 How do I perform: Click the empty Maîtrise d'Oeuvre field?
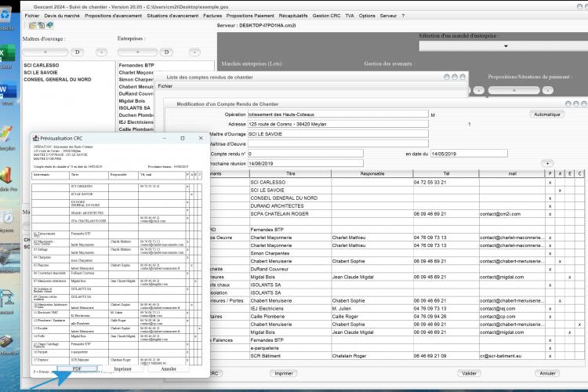click(338, 143)
